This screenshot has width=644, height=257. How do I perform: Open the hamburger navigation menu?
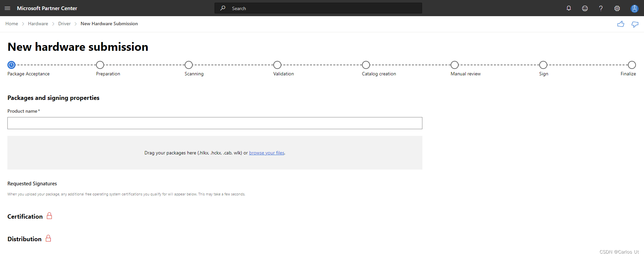click(x=7, y=8)
